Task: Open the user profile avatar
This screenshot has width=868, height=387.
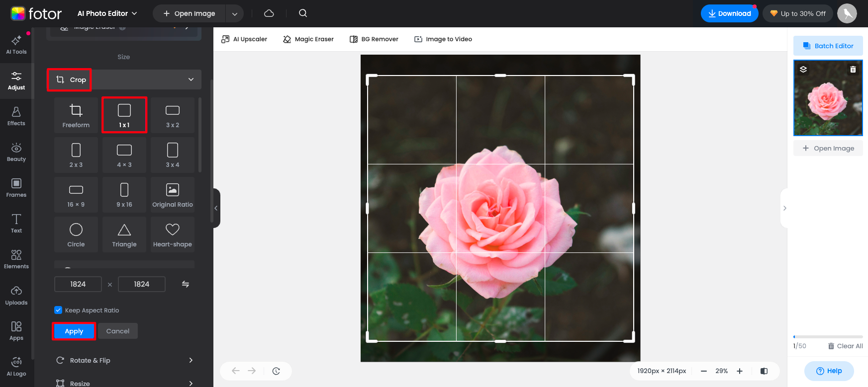Action: click(847, 13)
